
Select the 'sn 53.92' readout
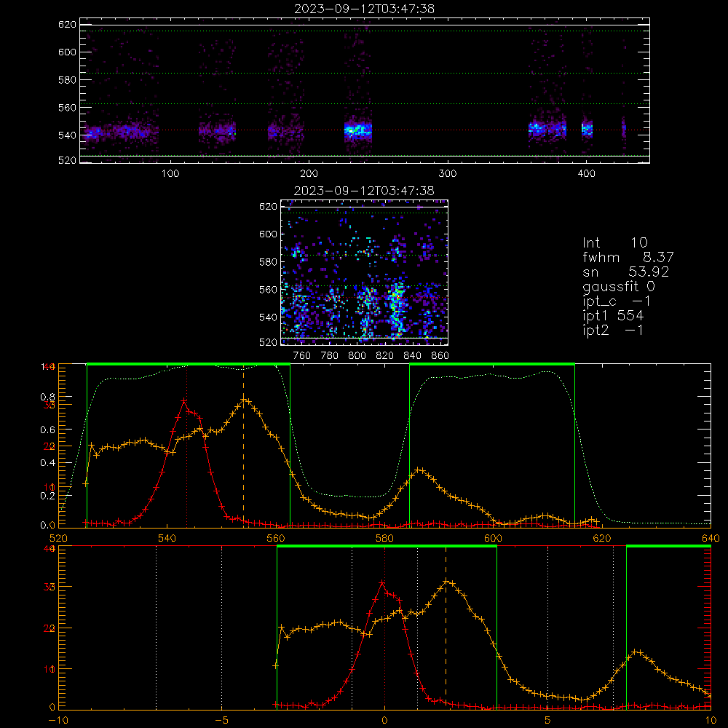tap(625, 272)
